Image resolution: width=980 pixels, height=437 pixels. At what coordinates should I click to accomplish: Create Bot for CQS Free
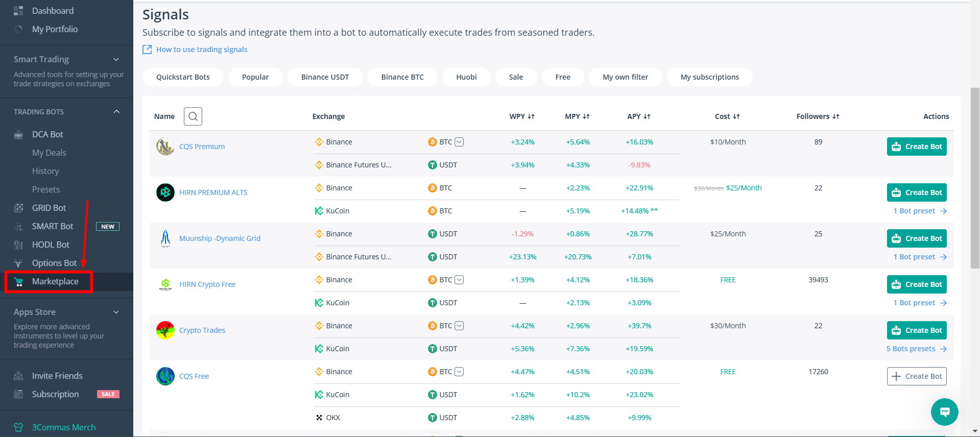click(917, 376)
